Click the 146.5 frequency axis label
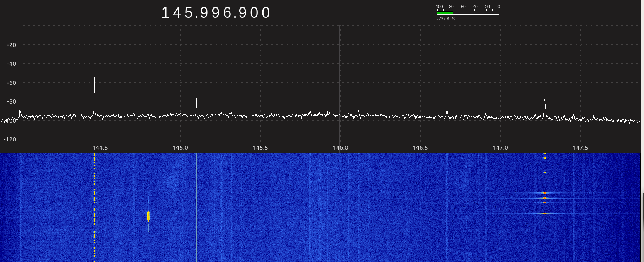The image size is (644, 262). point(420,148)
